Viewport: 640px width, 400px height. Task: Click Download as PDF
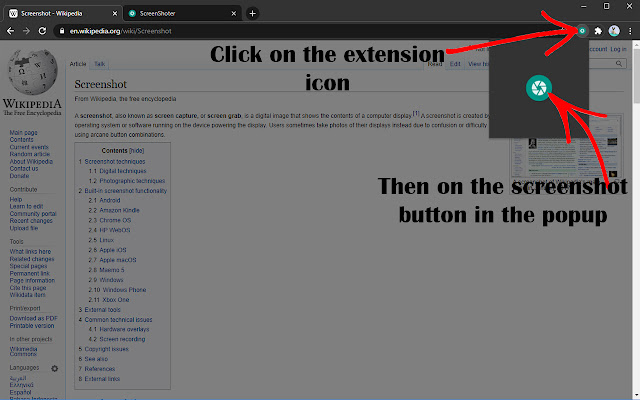coord(33,318)
